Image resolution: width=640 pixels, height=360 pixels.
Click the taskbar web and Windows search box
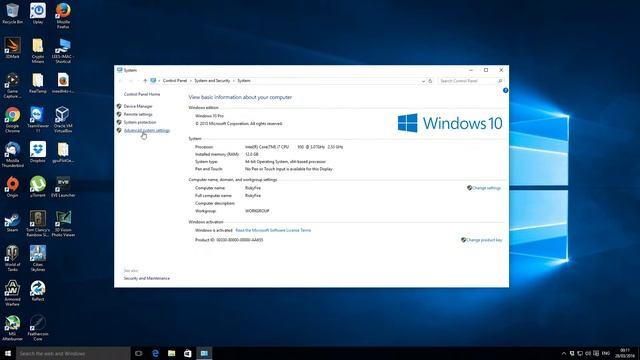pyautogui.click(x=73, y=353)
